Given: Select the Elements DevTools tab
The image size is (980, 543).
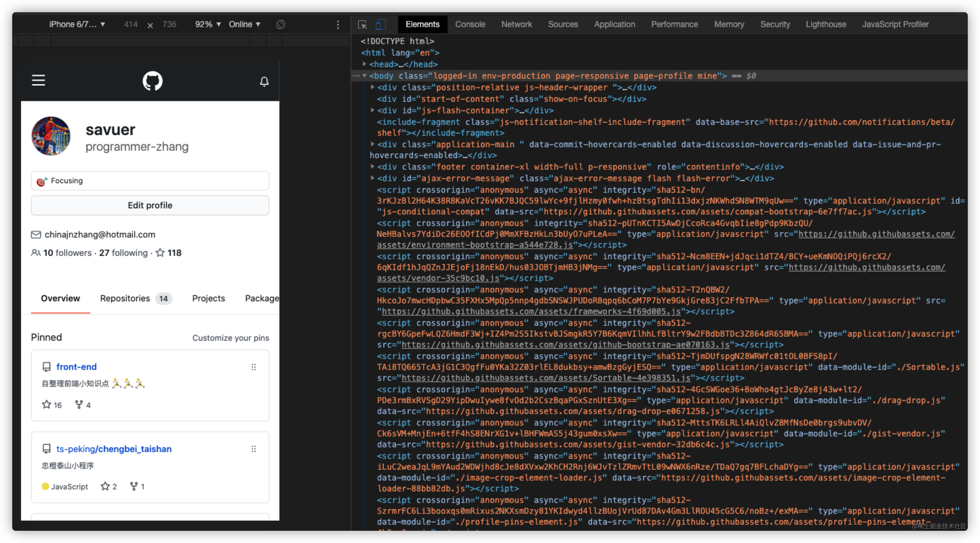Looking at the screenshot, I should 422,24.
